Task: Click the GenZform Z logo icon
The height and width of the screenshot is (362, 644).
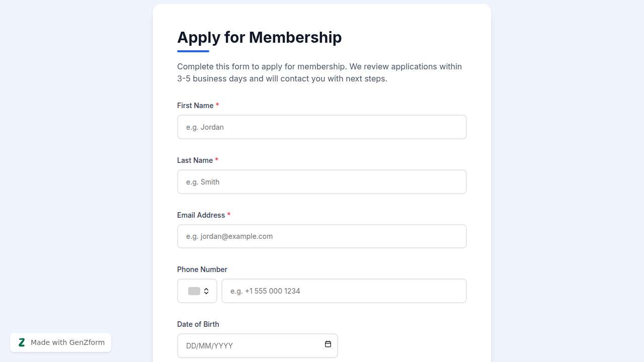Action: pos(22,342)
